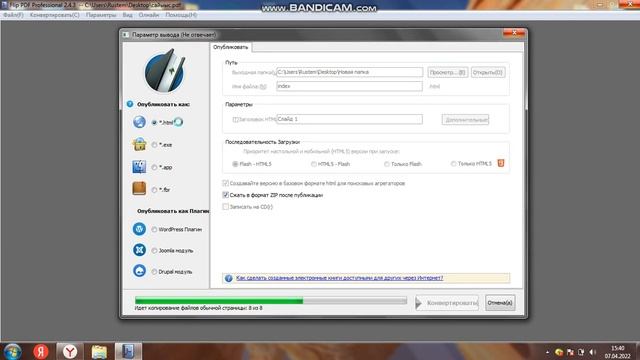Click the large Flip PDF logo

coord(165,71)
